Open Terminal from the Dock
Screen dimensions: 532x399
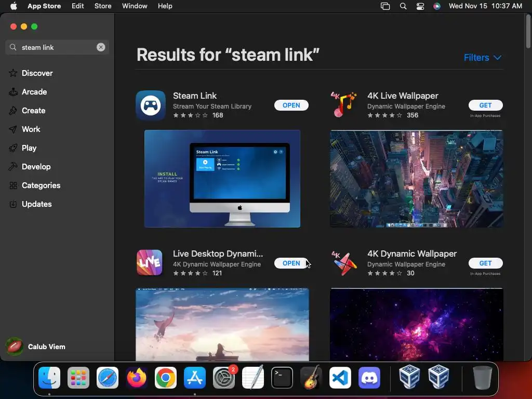pos(282,378)
